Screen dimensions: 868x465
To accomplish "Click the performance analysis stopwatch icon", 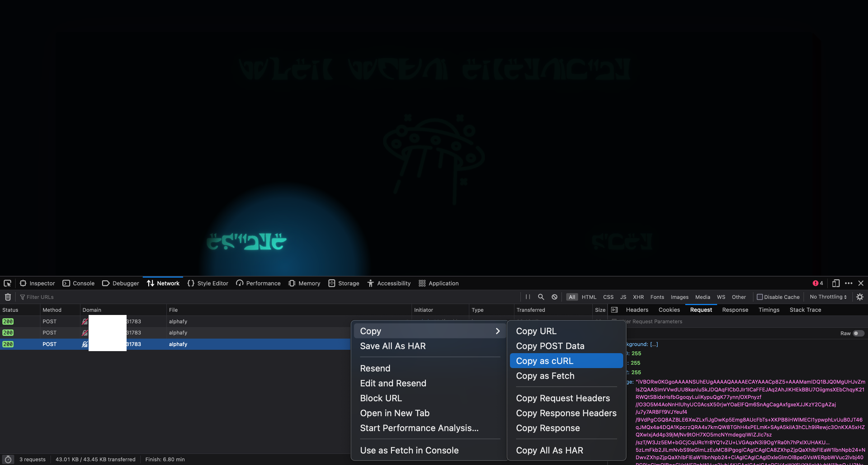I will [x=8, y=460].
